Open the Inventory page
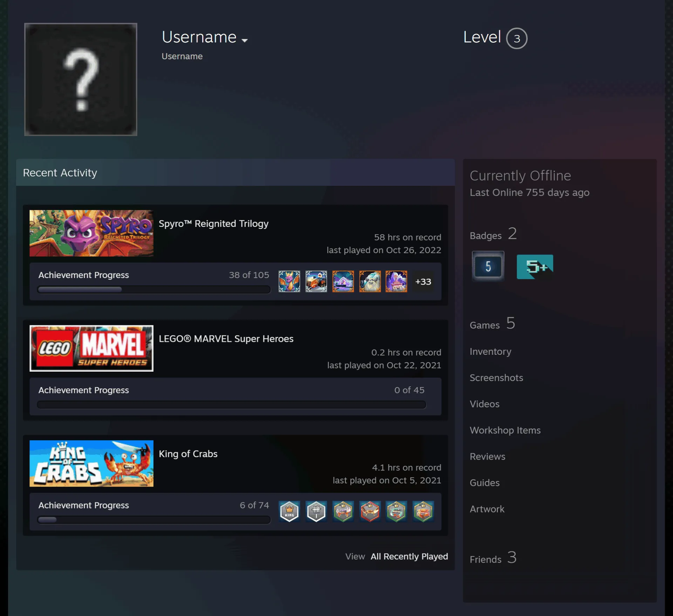This screenshot has width=673, height=616. pos(490,351)
